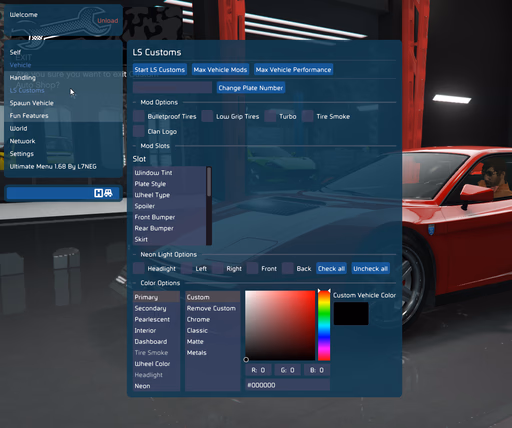
Task: Select Window Tint slot
Action: (x=170, y=173)
